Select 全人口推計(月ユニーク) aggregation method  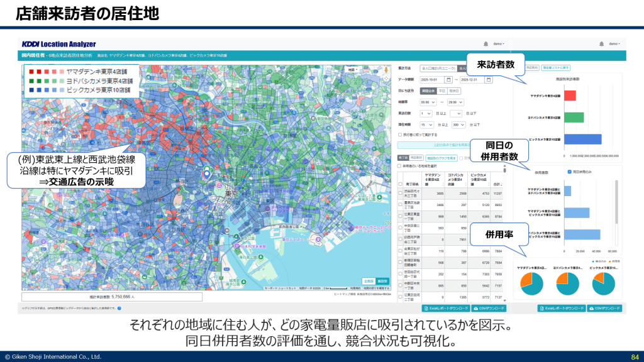point(438,68)
